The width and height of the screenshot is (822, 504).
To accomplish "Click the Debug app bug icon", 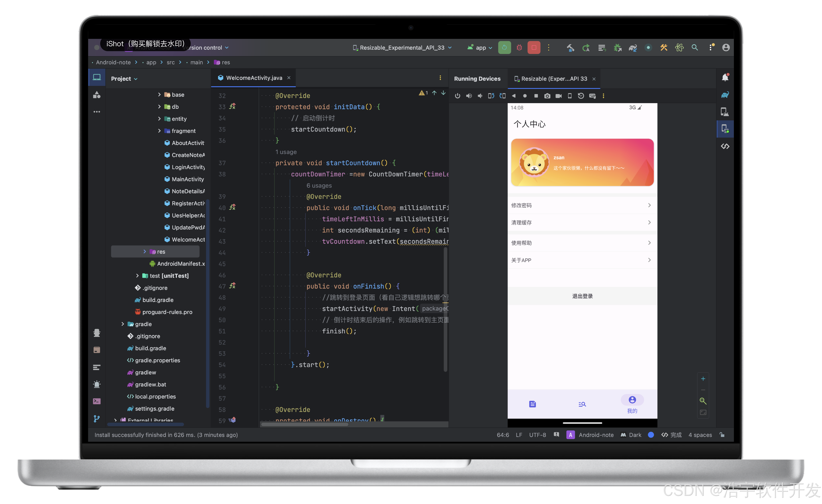I will click(519, 48).
